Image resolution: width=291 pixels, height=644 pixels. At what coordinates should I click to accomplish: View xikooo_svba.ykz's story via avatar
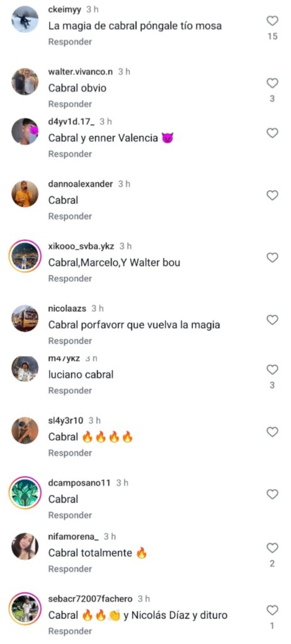click(x=25, y=257)
